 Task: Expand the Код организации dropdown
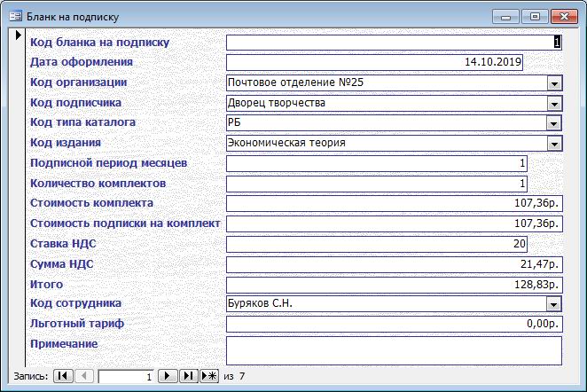[554, 82]
